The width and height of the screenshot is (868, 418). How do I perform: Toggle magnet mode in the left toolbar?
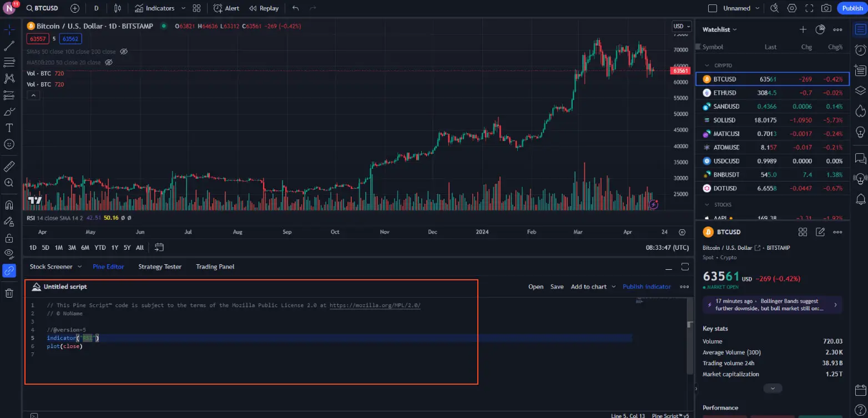pyautogui.click(x=9, y=205)
